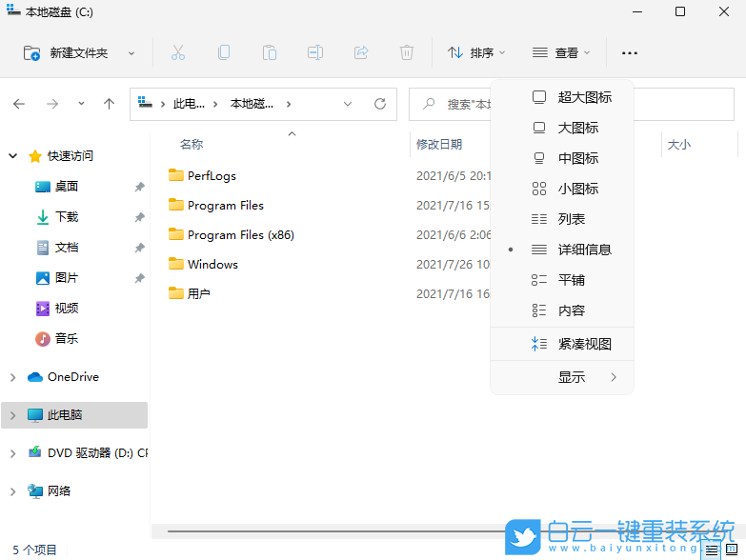Open the 查看 view dropdown

(x=561, y=52)
